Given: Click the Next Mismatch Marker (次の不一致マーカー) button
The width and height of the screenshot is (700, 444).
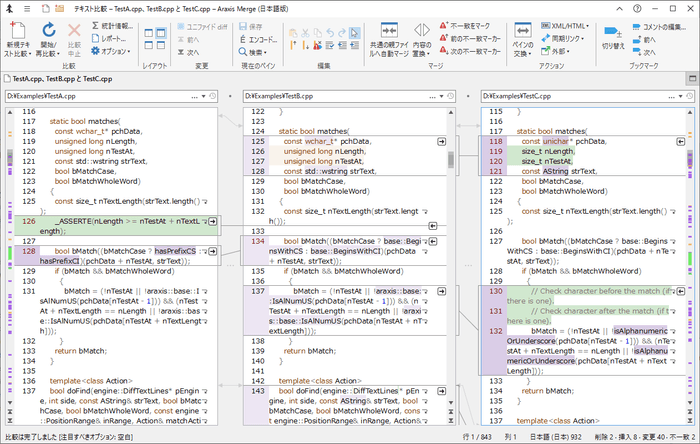Looking at the screenshot, I should coord(473,50).
